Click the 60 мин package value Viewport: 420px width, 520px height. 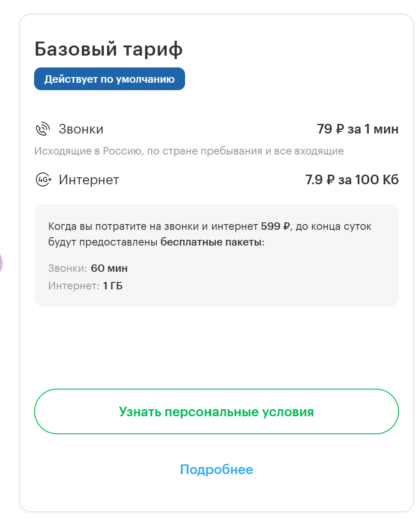[109, 268]
